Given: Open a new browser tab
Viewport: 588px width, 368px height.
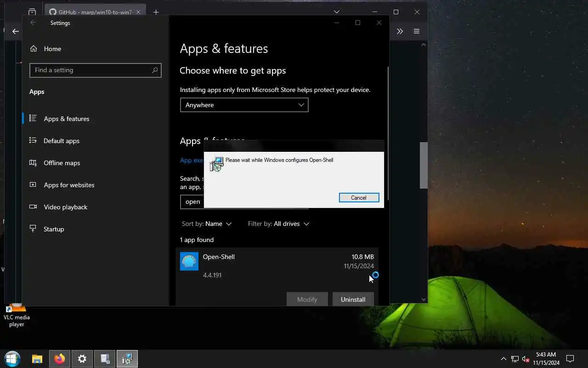Looking at the screenshot, I should coord(156,12).
